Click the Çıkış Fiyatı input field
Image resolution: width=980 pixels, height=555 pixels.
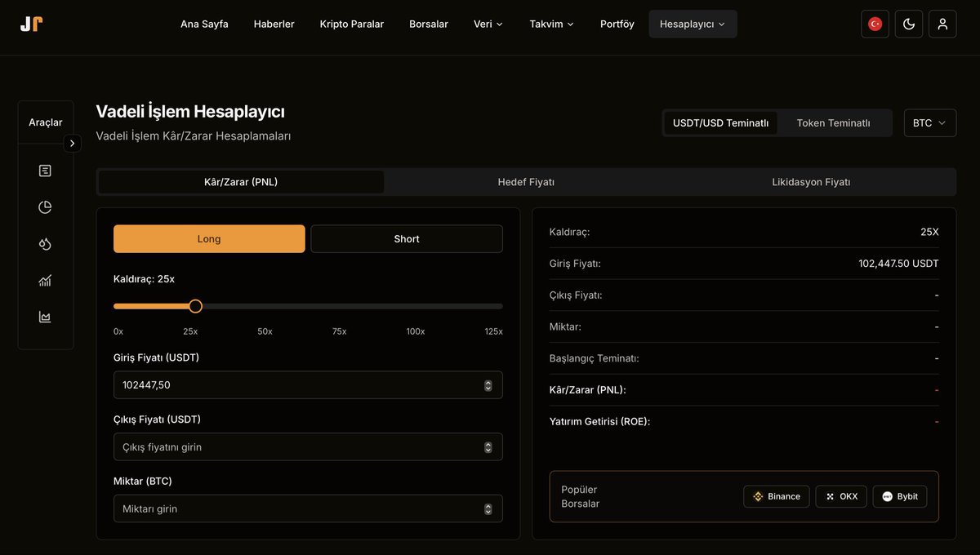(x=308, y=447)
